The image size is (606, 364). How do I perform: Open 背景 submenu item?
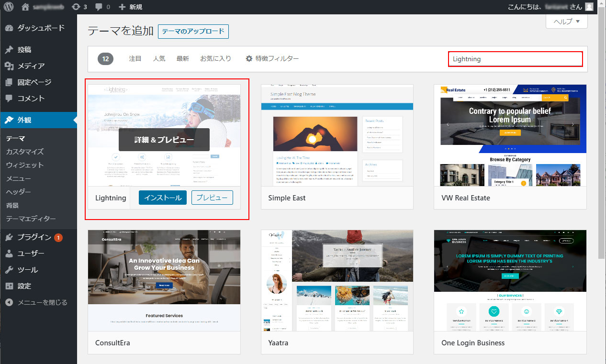point(12,205)
